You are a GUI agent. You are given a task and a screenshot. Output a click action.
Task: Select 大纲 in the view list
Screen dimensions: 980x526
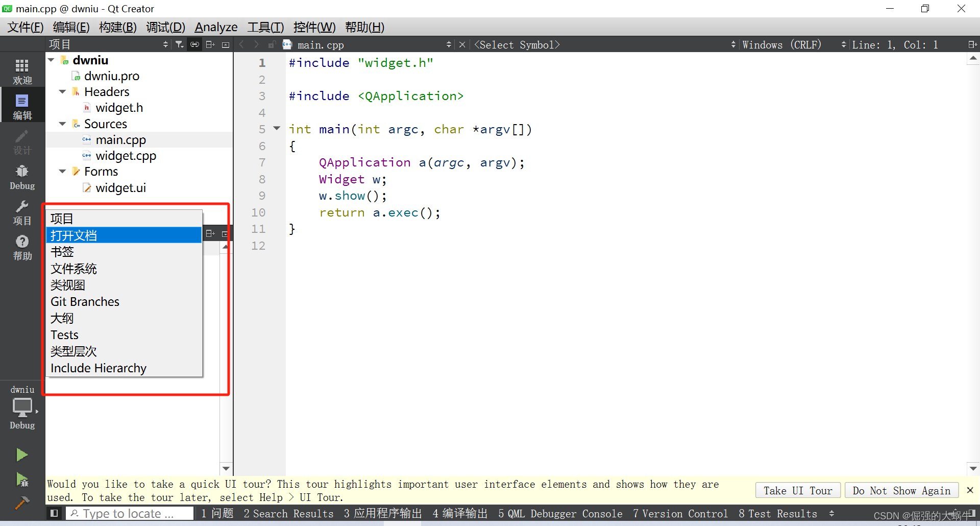pos(124,318)
